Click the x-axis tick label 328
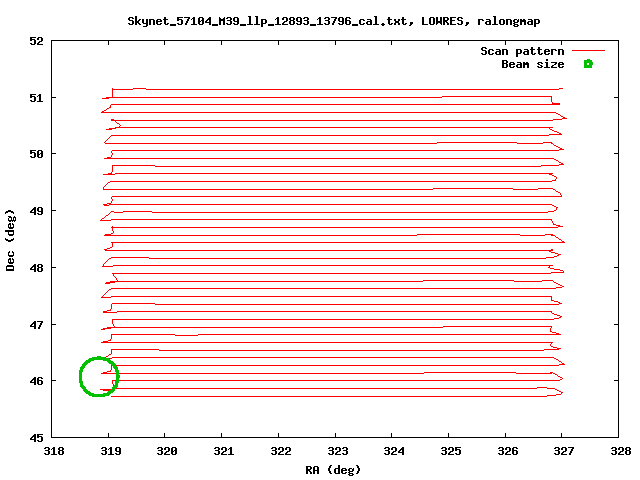Screen dimensions: 640x480 pyautogui.click(x=621, y=451)
